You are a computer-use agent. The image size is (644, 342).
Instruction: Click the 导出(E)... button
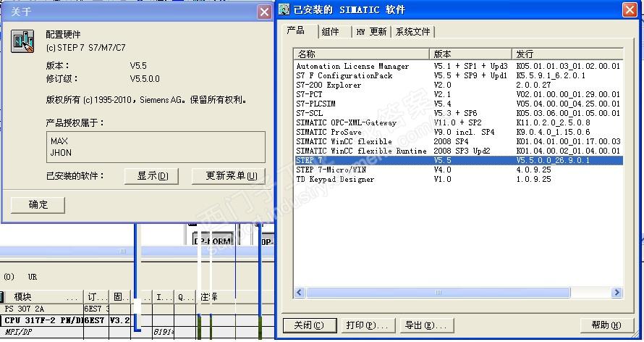427,325
